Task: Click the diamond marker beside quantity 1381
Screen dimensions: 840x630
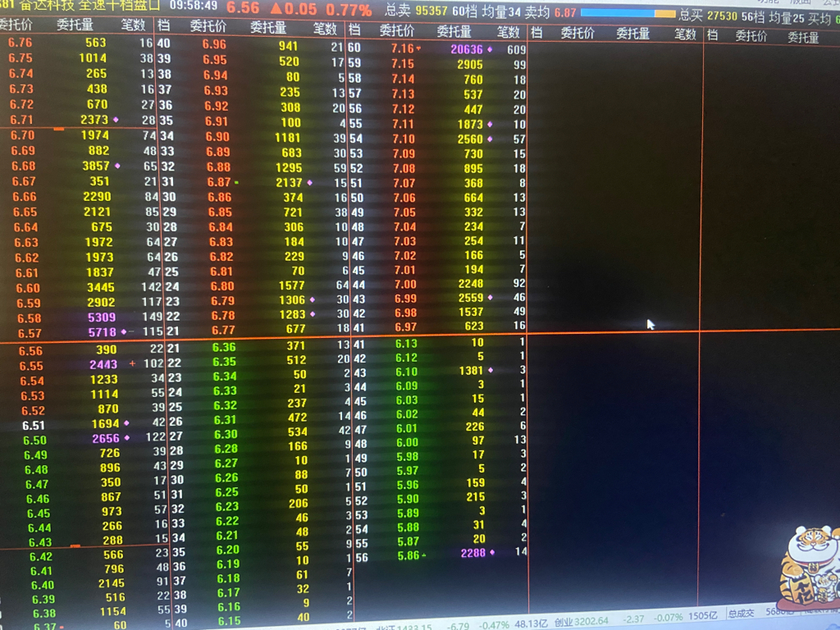Action: pos(491,370)
